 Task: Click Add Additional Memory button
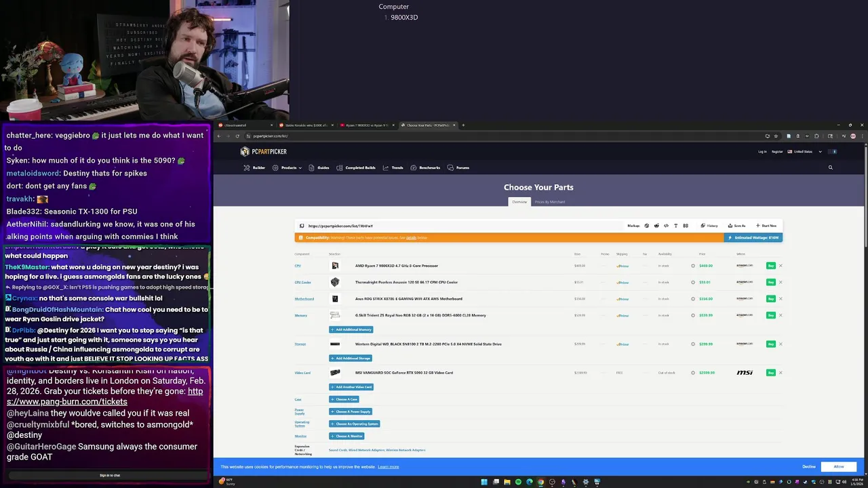tap(351, 329)
